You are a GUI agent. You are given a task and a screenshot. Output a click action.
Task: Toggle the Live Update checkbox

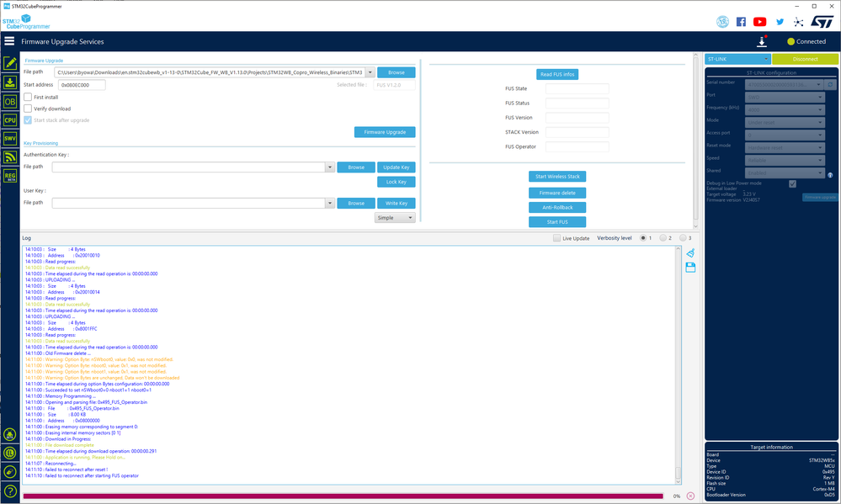click(556, 238)
